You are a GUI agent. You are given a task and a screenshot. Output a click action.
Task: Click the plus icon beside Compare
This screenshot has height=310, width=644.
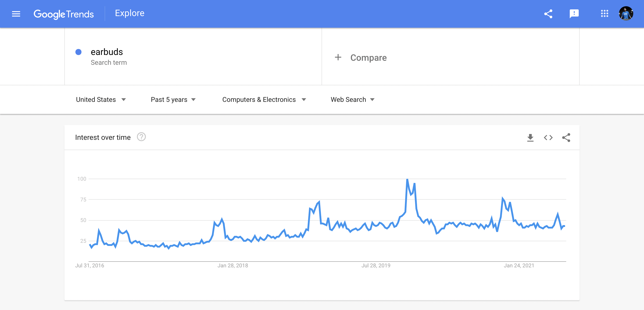coord(338,57)
